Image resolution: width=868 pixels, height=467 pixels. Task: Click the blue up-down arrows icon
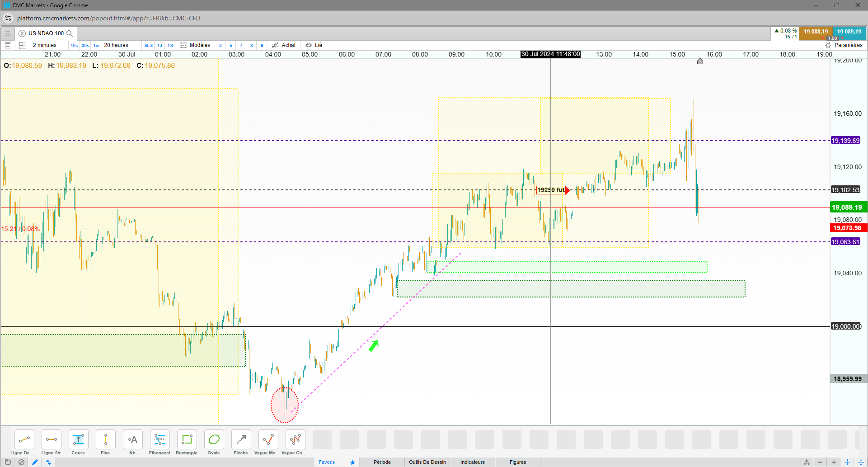48,462
